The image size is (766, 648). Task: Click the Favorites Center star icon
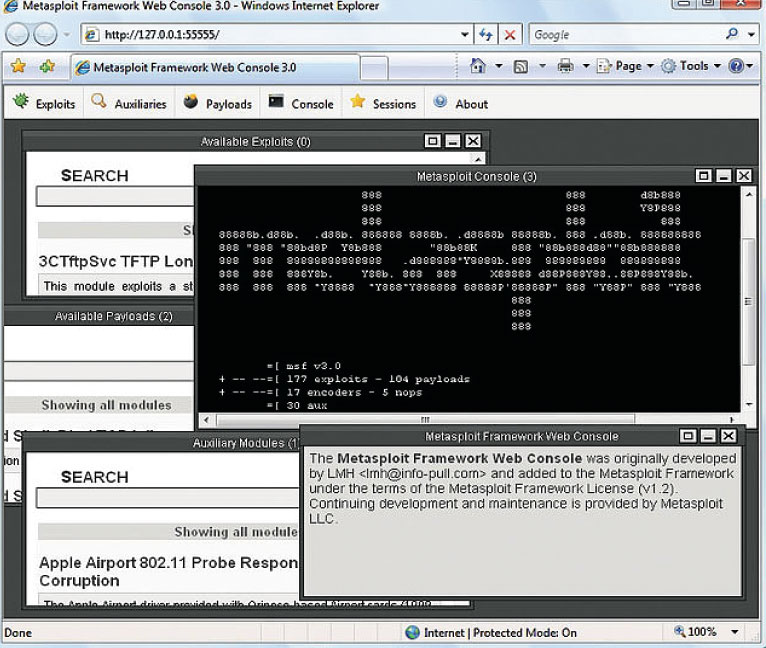17,67
